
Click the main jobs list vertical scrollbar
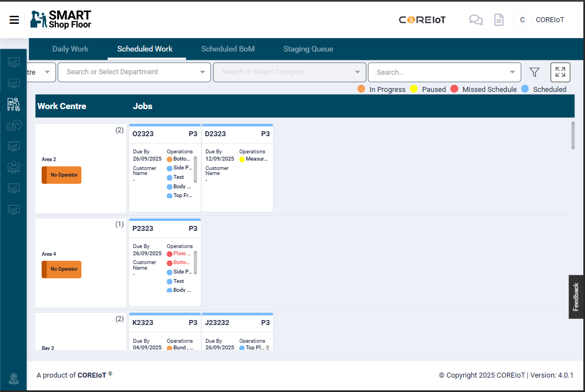(x=573, y=135)
